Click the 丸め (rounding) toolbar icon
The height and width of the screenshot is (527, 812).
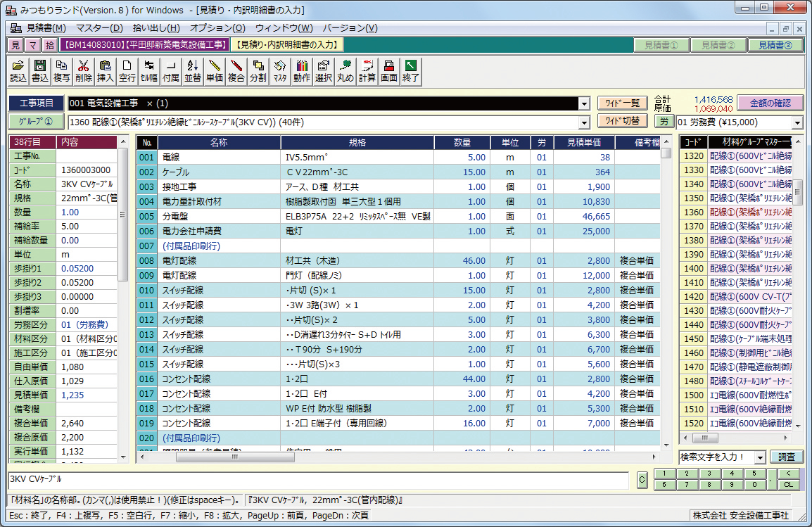click(x=345, y=71)
